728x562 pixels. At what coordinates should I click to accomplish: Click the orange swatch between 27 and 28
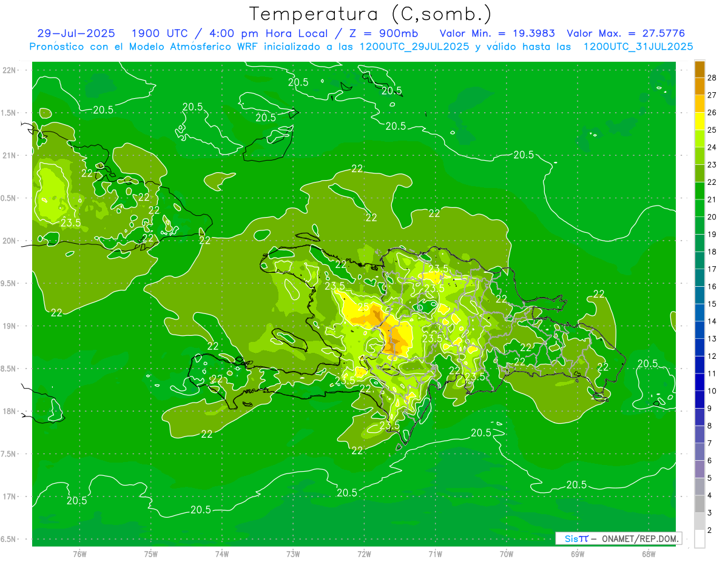[699, 86]
